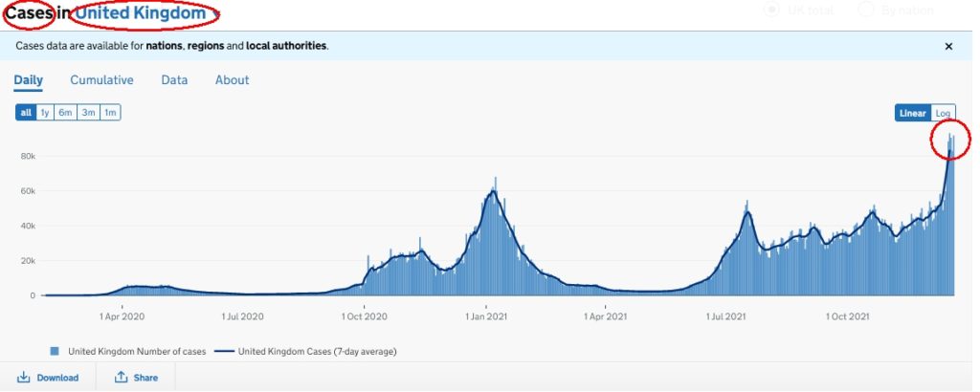Click the December 2021 spike bars
The width and height of the screenshot is (980, 392).
950,143
